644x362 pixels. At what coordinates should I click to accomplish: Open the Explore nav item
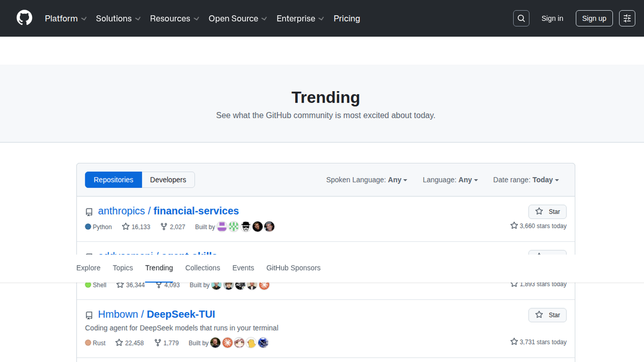coord(89,268)
